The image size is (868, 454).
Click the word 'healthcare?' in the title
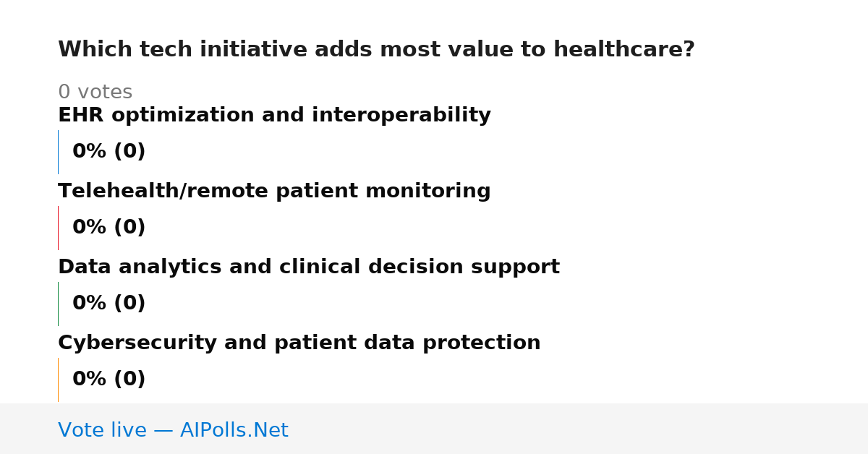click(x=624, y=50)
